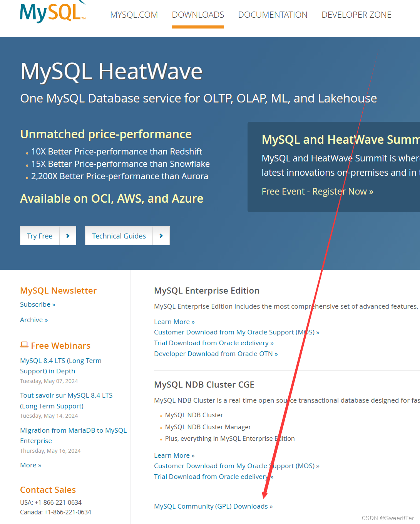Click Subscribe under MySQL Newsletter
Image resolution: width=420 pixels, height=524 pixels.
click(x=38, y=304)
